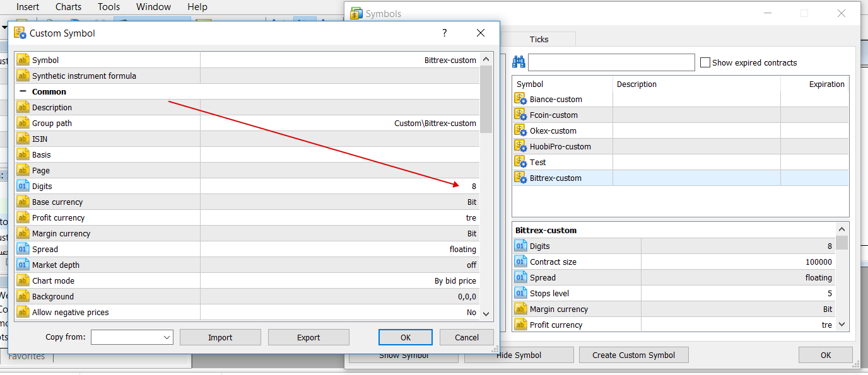Image resolution: width=868 pixels, height=375 pixels.
Task: Click the icon next to Basis property
Action: 23,154
